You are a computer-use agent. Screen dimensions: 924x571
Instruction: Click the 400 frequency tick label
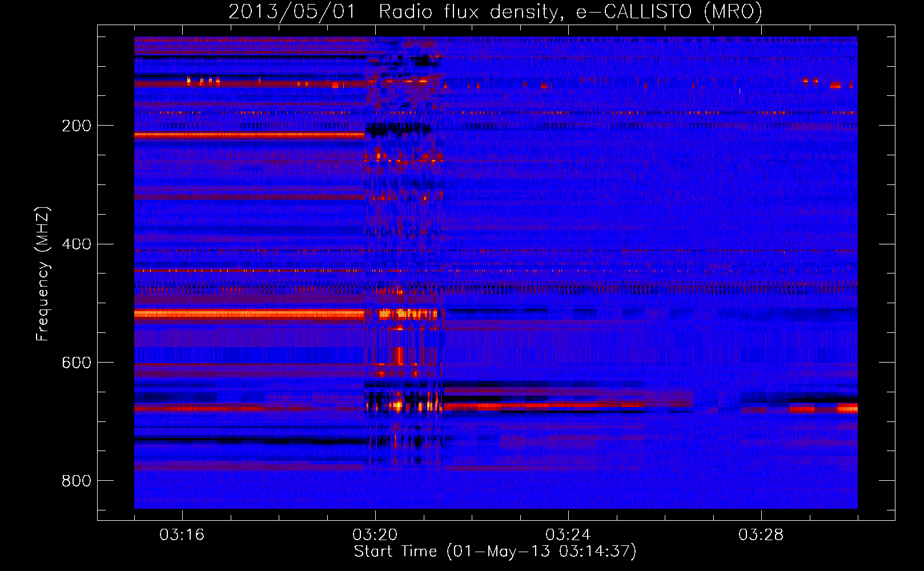[77, 244]
